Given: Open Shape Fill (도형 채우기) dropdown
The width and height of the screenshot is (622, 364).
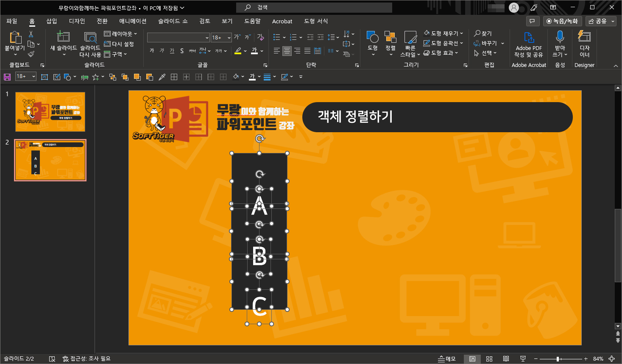Looking at the screenshot, I should 443,33.
